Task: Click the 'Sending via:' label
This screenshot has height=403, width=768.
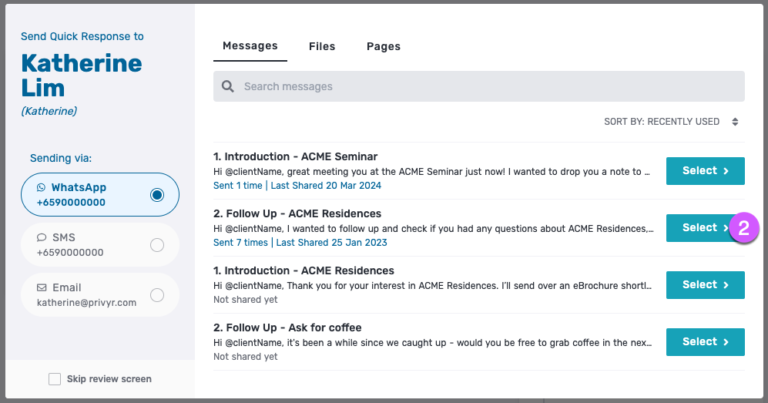Action: coord(61,158)
